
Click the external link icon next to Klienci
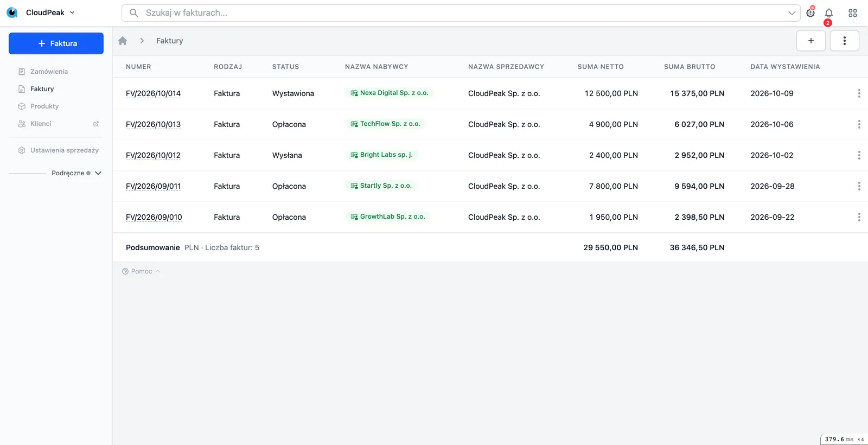pyautogui.click(x=96, y=124)
